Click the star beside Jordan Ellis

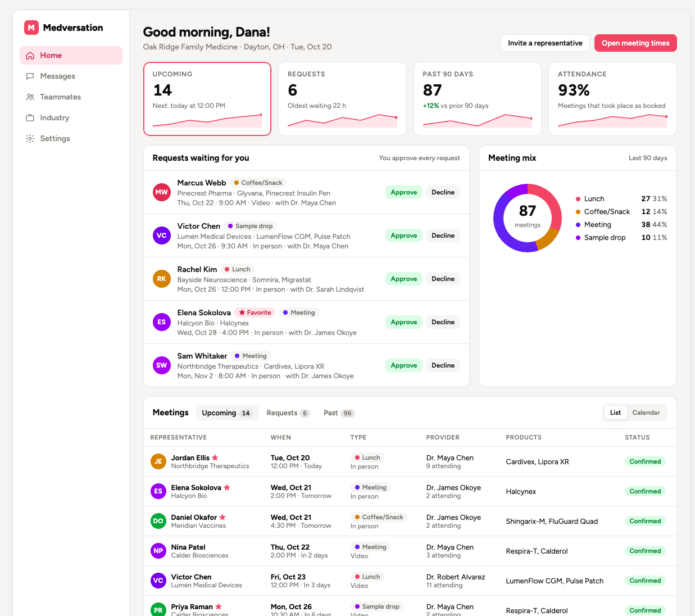(x=215, y=458)
